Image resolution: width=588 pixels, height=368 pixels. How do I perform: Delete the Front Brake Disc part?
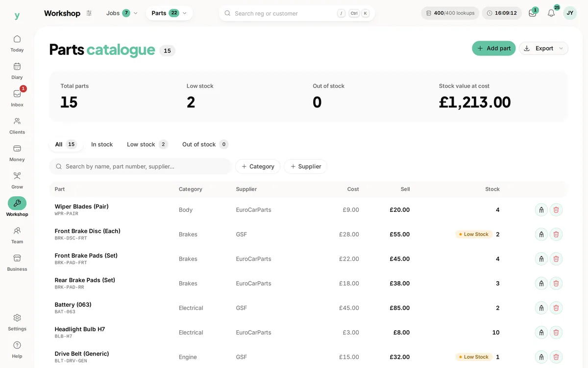pos(556,235)
